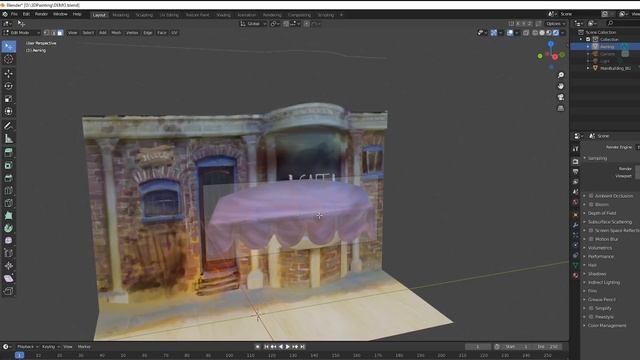Expand the Color Management panel
640x360 pixels.
607,326
